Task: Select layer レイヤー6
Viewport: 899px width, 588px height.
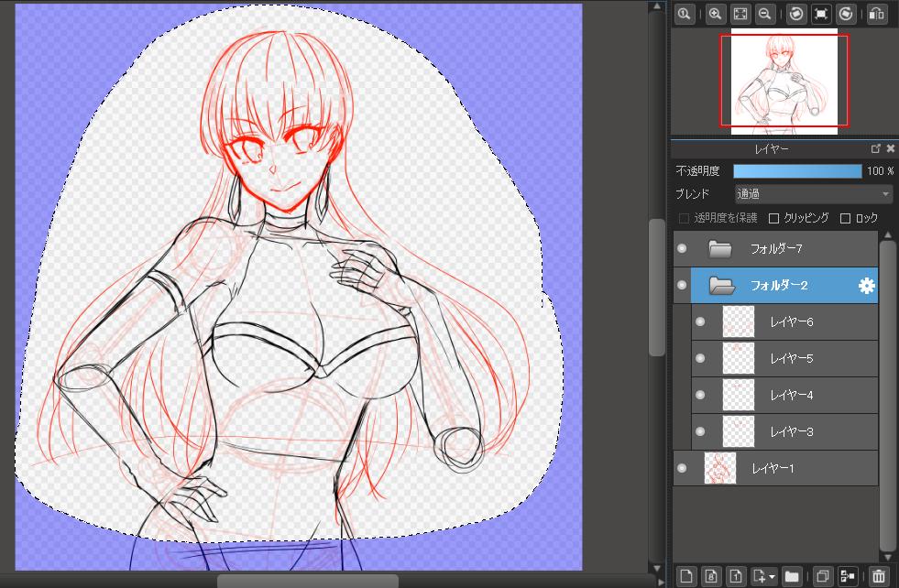Action: click(784, 322)
